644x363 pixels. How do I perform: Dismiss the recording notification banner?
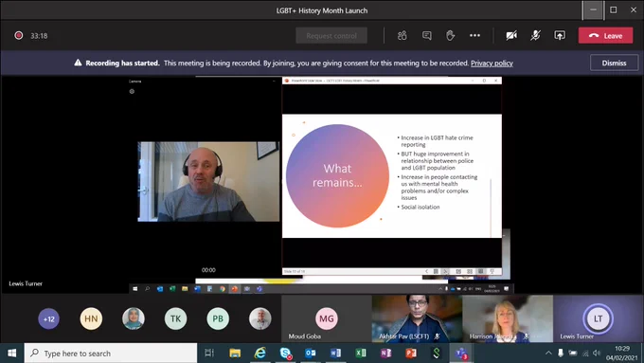pyautogui.click(x=614, y=63)
